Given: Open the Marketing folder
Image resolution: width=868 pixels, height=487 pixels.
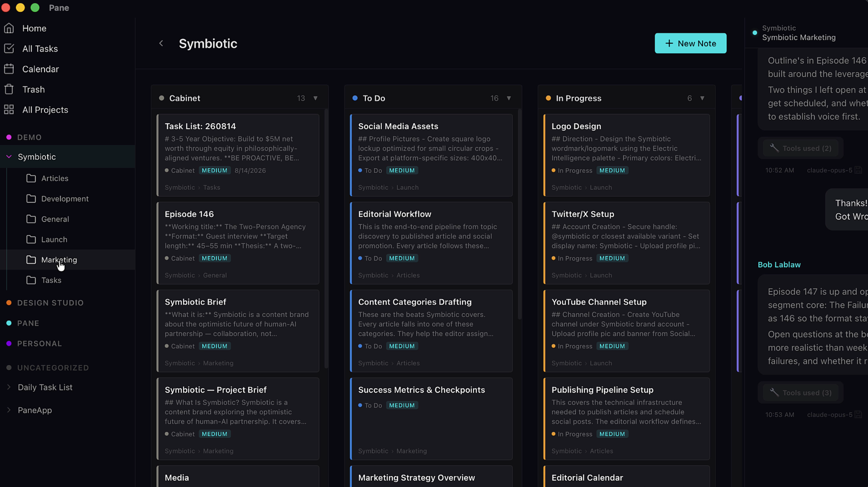Looking at the screenshot, I should click(x=67, y=260).
